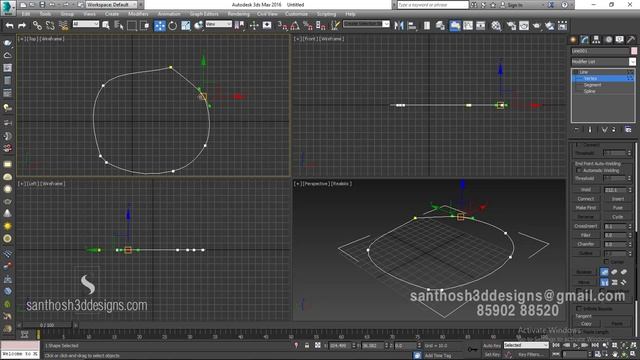640x360 pixels.
Task: Activate the Select and Rotate tool
Action: (173, 26)
